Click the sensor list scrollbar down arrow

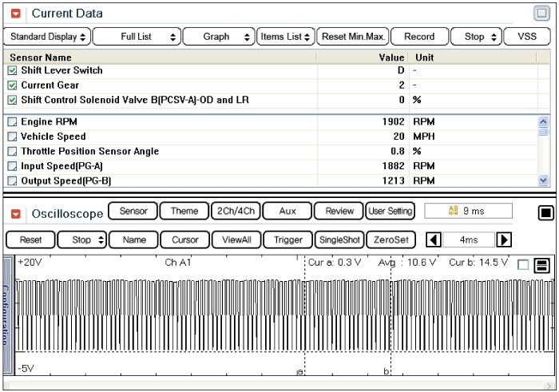543,180
